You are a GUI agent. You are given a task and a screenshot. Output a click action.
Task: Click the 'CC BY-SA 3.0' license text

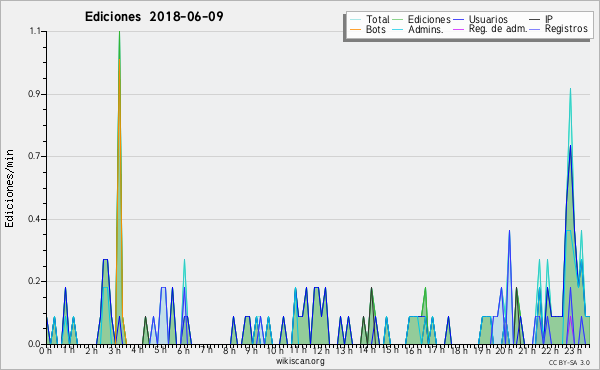(569, 362)
